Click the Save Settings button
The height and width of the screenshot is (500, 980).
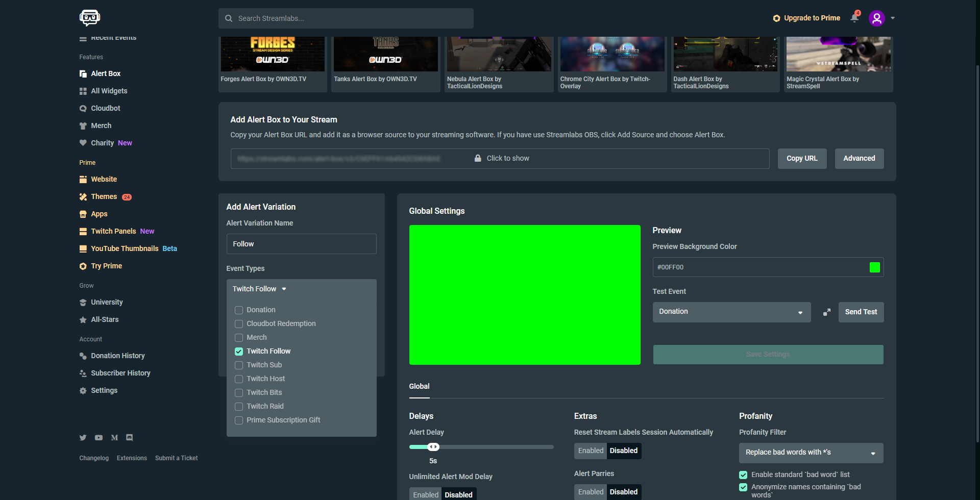768,355
